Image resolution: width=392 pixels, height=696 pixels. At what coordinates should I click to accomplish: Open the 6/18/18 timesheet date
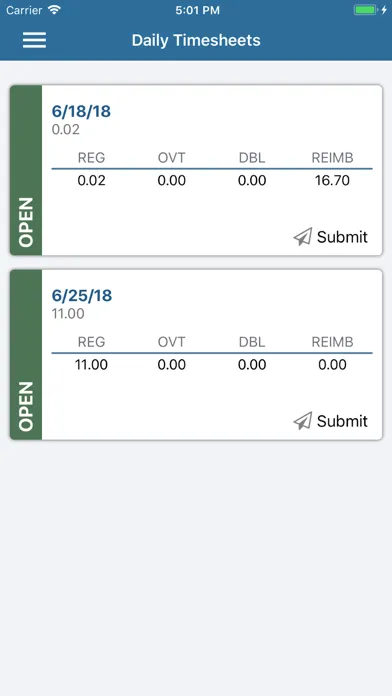tap(81, 111)
